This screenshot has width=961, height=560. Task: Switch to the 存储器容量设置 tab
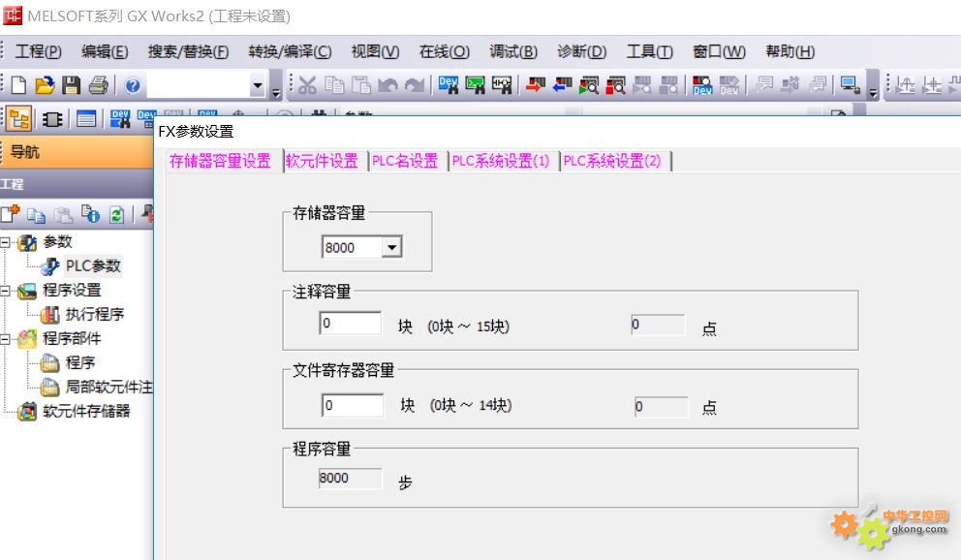pyautogui.click(x=220, y=161)
